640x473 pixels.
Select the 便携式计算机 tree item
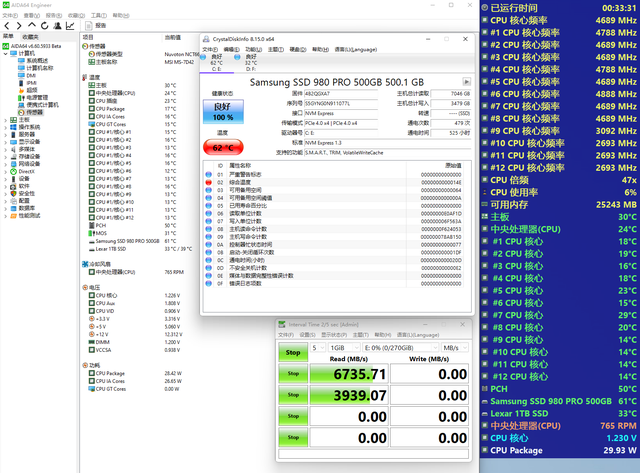tap(42, 105)
